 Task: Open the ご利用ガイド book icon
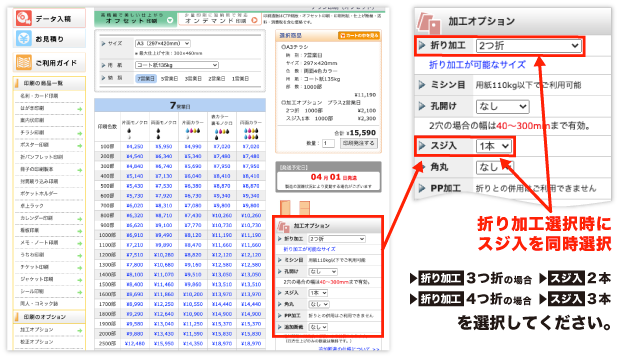point(24,62)
